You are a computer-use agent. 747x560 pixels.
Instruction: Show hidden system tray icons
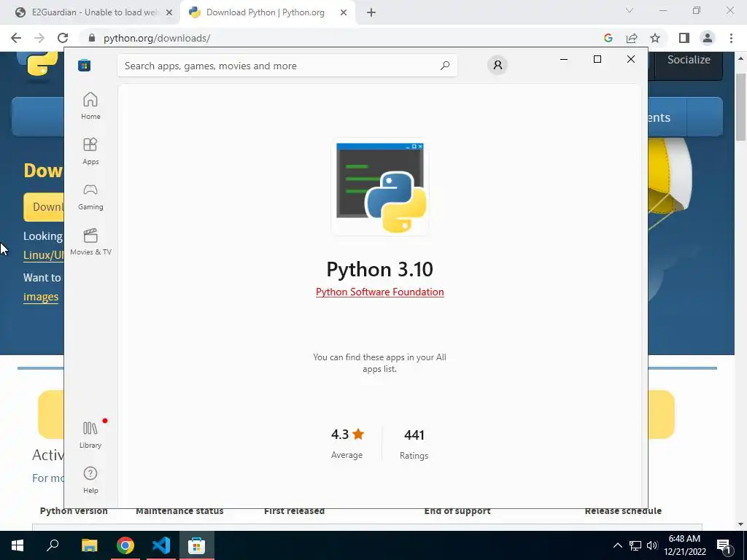tap(617, 545)
